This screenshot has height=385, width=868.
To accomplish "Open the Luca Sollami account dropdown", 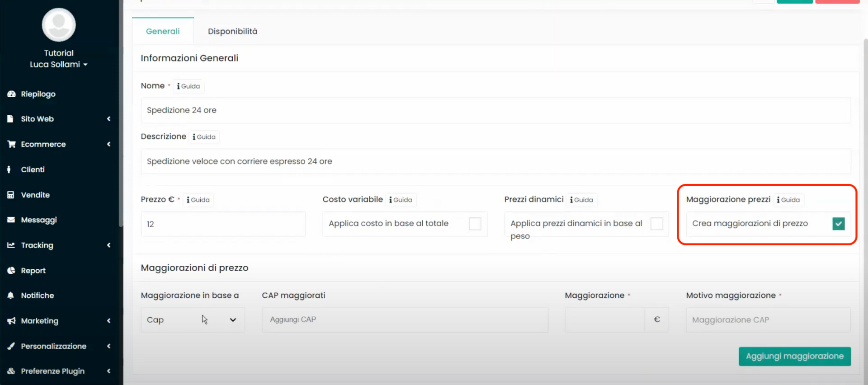I will pos(59,65).
